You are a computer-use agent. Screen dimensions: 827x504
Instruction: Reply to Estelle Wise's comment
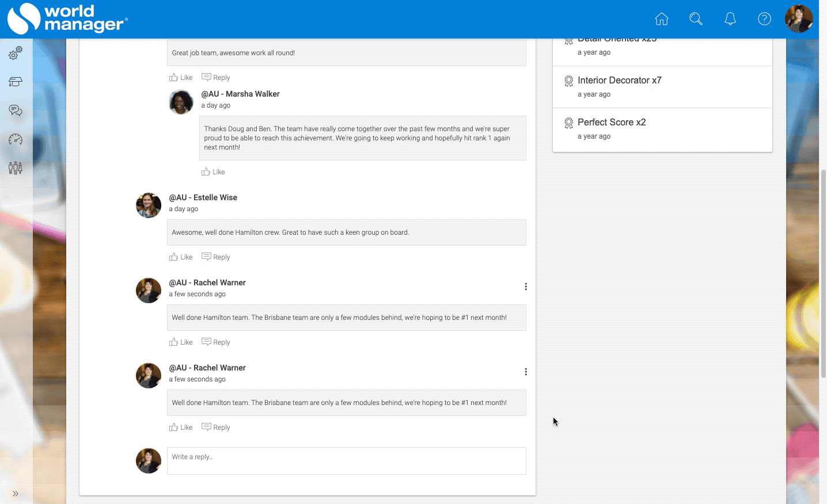[216, 257]
